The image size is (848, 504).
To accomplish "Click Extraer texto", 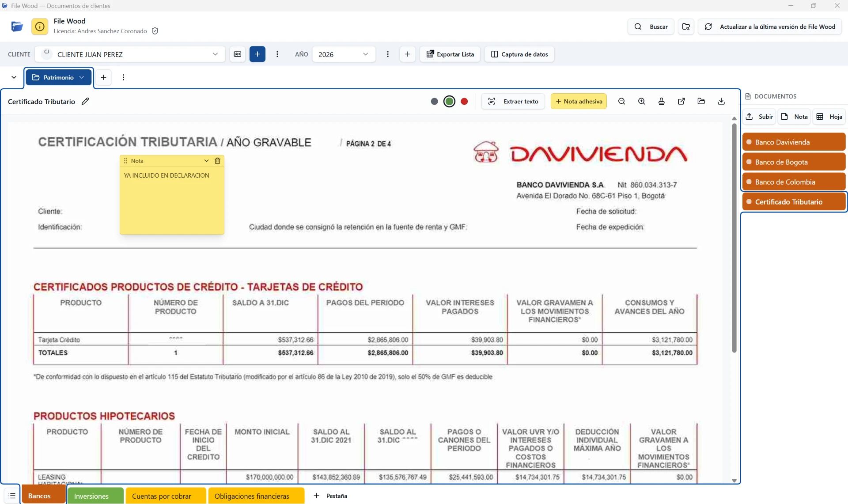I will point(513,101).
